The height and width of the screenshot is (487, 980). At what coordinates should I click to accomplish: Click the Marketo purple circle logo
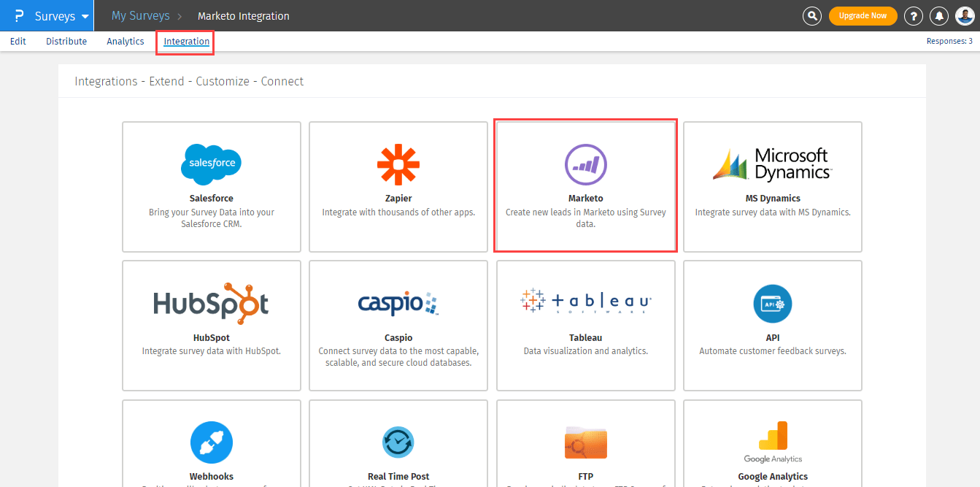pyautogui.click(x=586, y=164)
